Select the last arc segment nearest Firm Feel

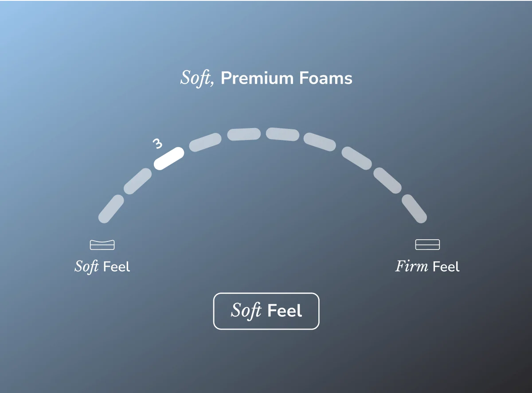coord(414,208)
